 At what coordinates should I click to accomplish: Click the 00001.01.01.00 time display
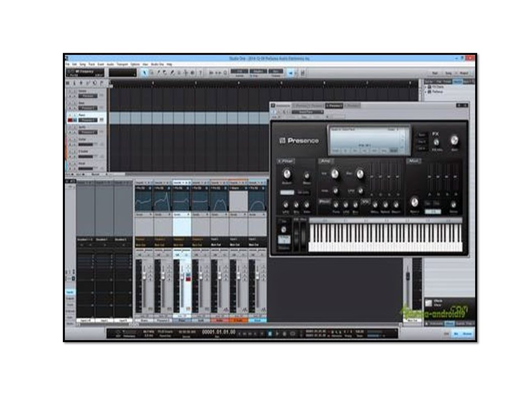click(219, 332)
